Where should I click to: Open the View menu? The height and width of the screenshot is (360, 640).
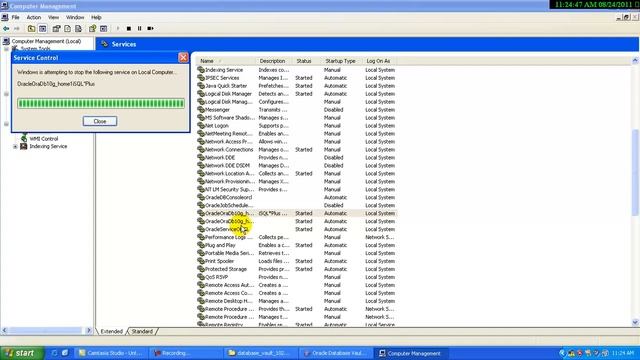pyautogui.click(x=53, y=18)
